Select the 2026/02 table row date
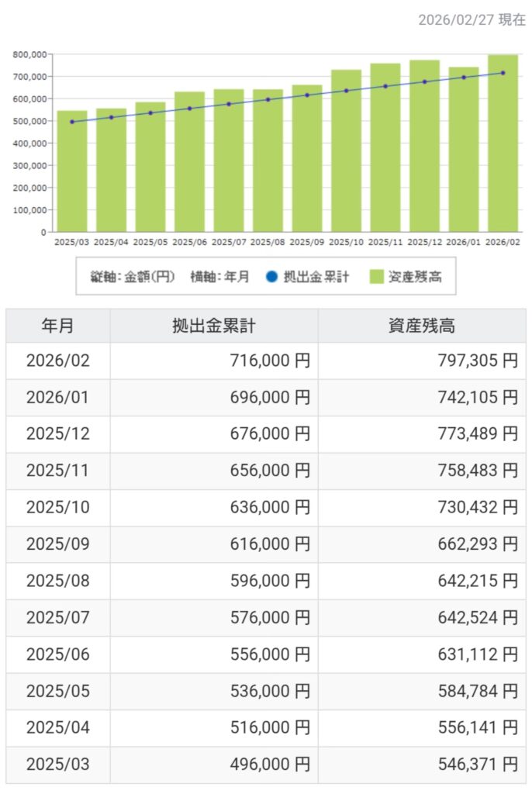 pyautogui.click(x=58, y=361)
